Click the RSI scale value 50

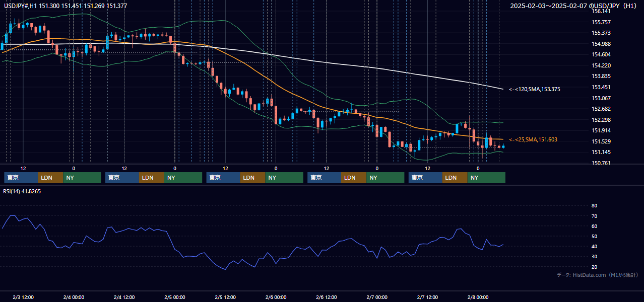click(594, 236)
